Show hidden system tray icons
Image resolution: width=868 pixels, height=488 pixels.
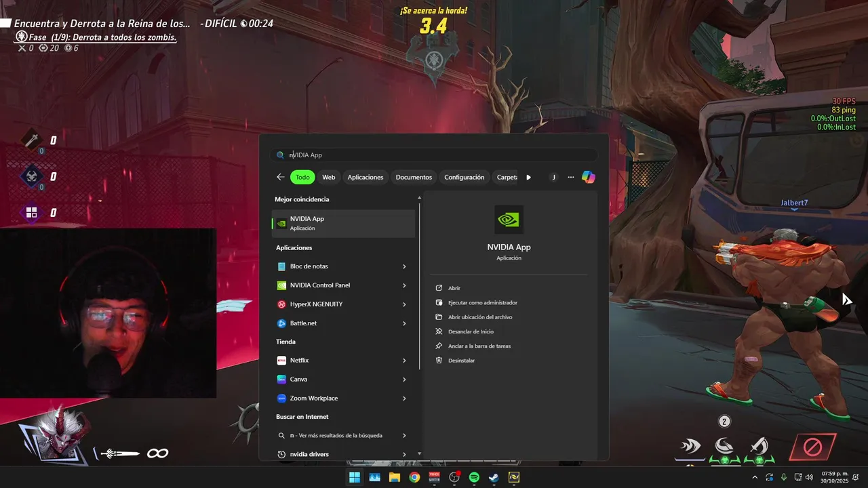click(755, 477)
